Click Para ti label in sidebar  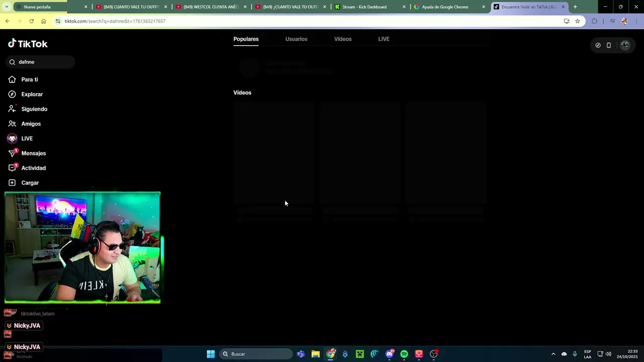coord(30,79)
